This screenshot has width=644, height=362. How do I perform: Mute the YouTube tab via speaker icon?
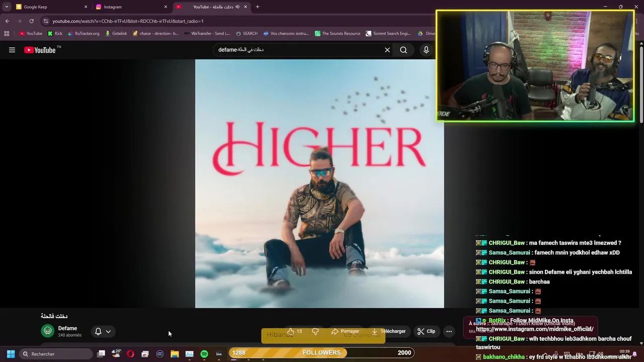click(237, 7)
